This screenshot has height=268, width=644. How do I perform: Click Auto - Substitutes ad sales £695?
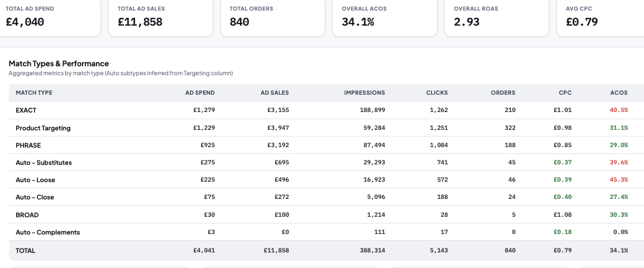pyautogui.click(x=282, y=163)
